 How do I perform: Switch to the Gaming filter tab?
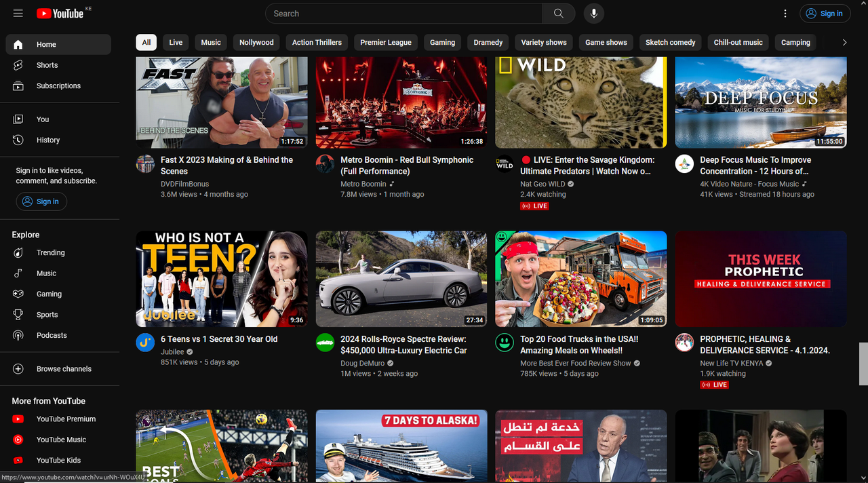coord(442,42)
